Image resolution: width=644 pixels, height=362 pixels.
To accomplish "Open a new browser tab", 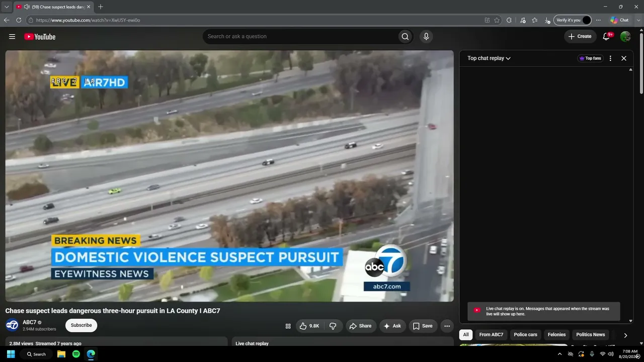I will [101, 7].
